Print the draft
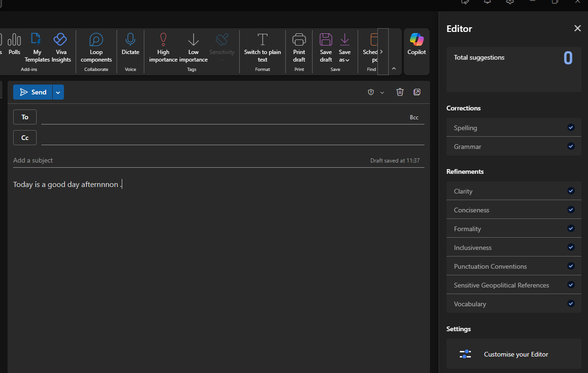The image size is (588, 373). (299, 47)
